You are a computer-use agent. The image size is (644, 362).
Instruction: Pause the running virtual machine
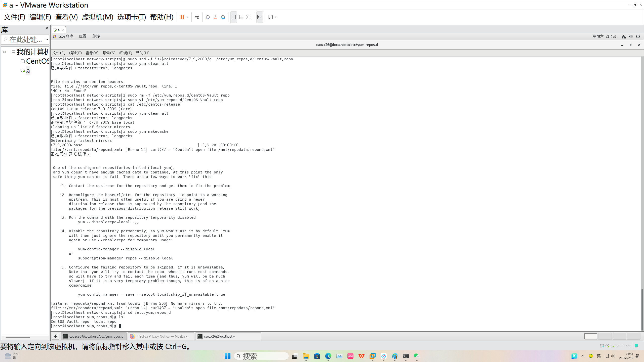click(182, 17)
